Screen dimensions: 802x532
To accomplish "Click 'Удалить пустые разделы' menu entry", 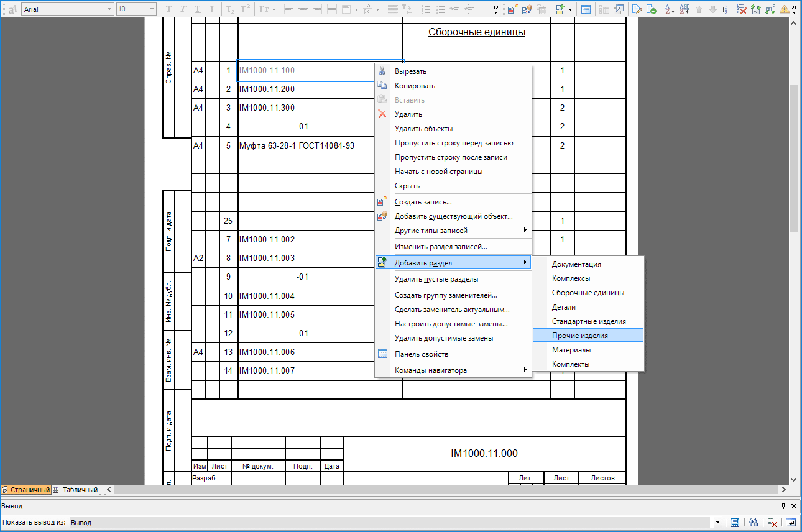I will pyautogui.click(x=436, y=279).
